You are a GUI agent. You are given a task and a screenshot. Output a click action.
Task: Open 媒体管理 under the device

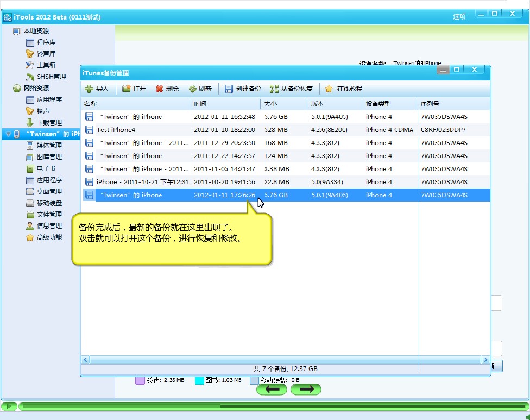coord(49,146)
